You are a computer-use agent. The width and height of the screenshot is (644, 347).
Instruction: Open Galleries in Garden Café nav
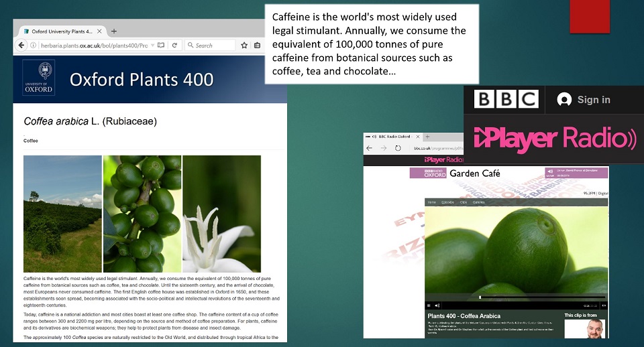478,202
